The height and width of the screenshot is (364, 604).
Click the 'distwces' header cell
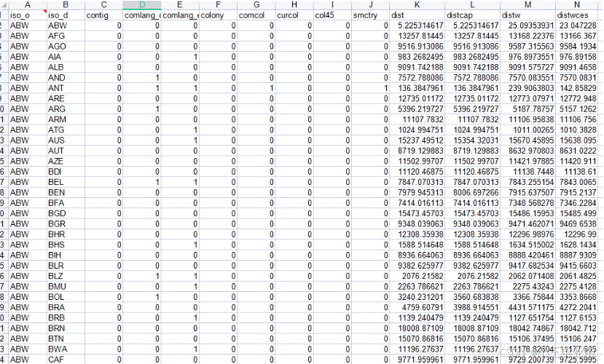click(x=576, y=15)
